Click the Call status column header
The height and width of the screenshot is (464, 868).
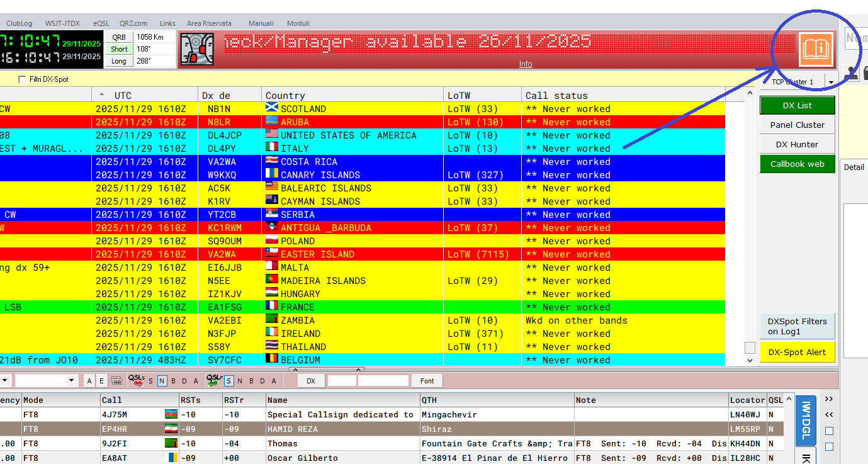[x=623, y=95]
